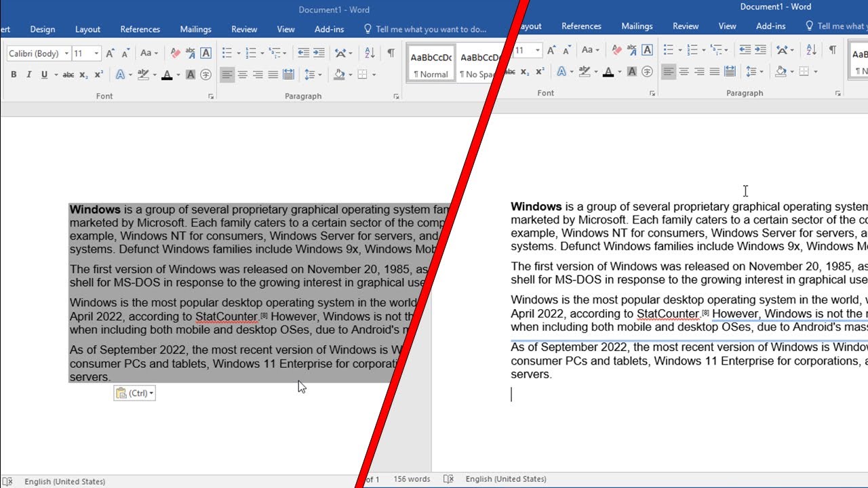Screen dimensions: 868x488
Task: Toggle paragraph marks in right Word window
Action: click(x=832, y=50)
